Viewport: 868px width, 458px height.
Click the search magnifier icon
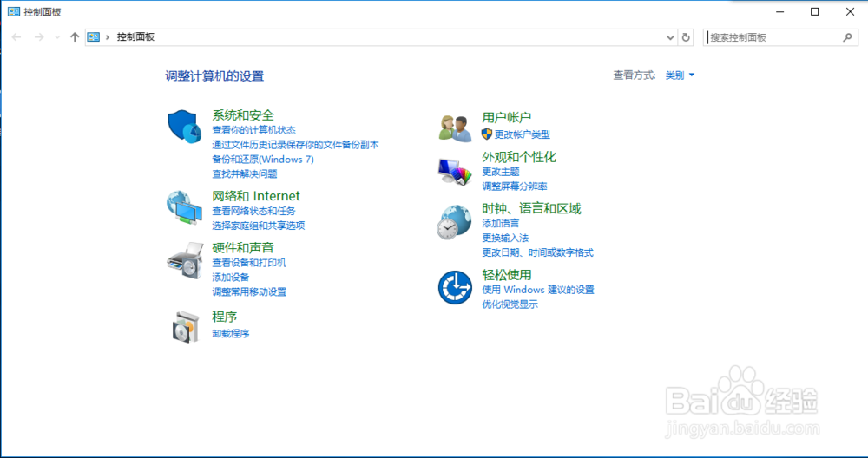click(x=847, y=37)
